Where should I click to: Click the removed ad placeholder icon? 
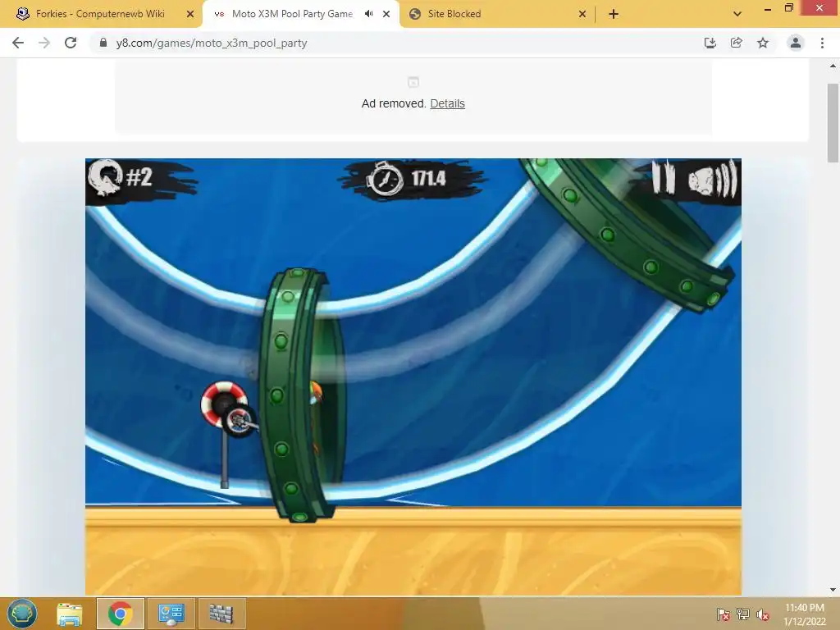pyautogui.click(x=413, y=82)
